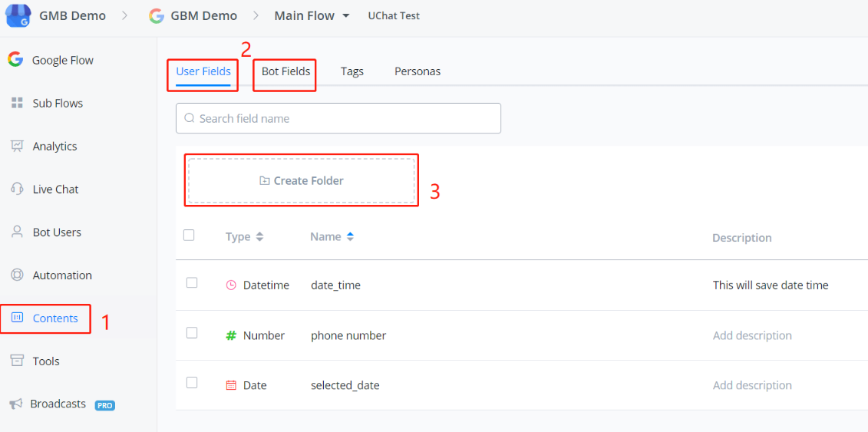This screenshot has height=432, width=868.
Task: Expand the Main Flow dropdown
Action: click(346, 16)
